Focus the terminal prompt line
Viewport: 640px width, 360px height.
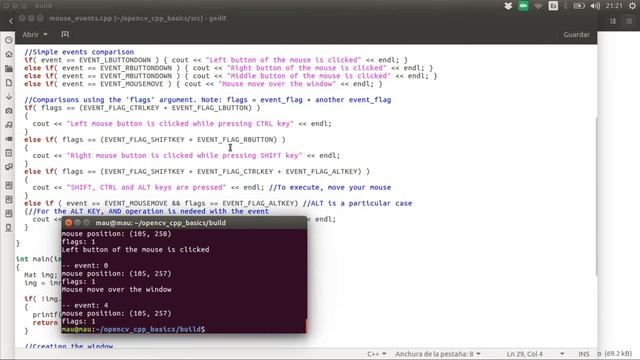point(184,329)
